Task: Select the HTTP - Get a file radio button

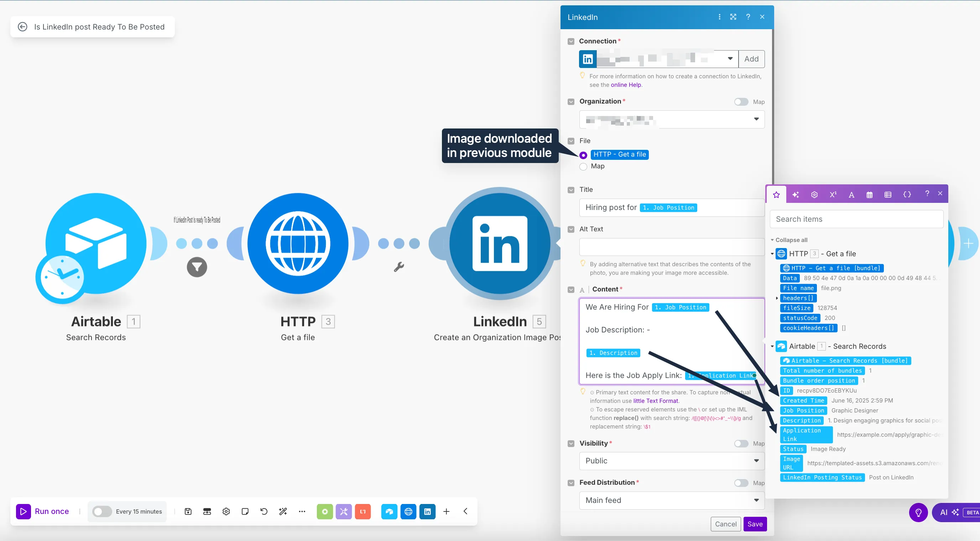Action: 583,155
